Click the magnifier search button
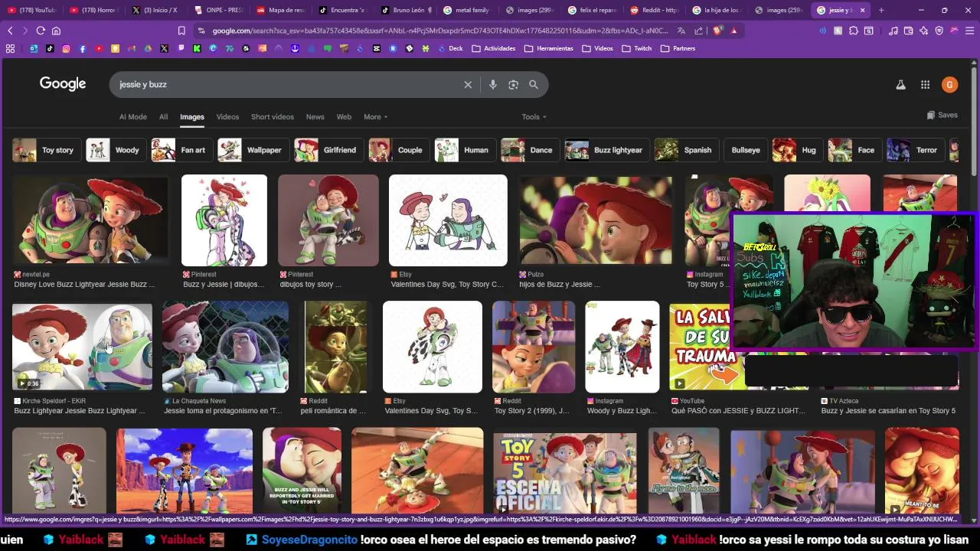Image resolution: width=980 pixels, height=551 pixels. [534, 84]
